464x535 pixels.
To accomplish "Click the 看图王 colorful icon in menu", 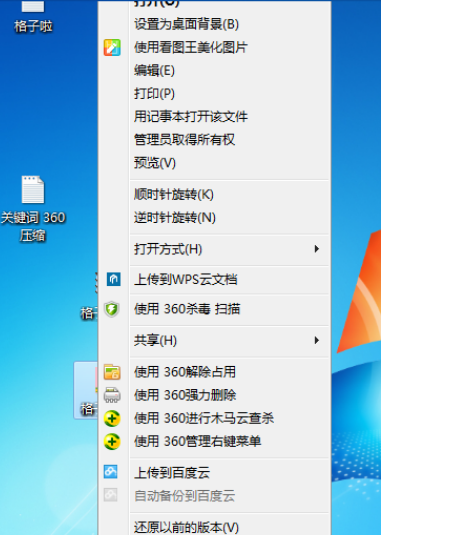I will click(x=112, y=47).
